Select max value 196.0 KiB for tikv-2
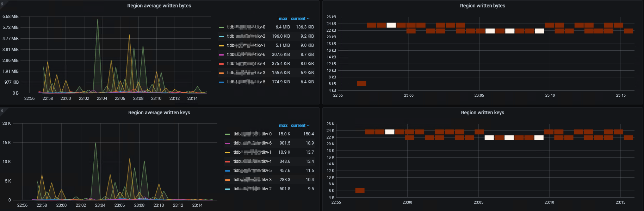 pos(281,36)
